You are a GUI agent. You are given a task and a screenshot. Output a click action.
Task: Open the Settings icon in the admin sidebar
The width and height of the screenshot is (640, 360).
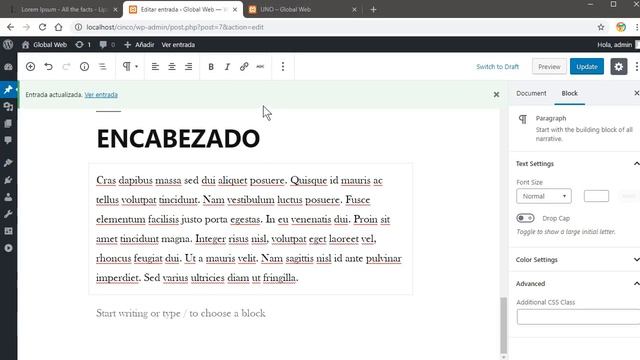(x=8, y=231)
